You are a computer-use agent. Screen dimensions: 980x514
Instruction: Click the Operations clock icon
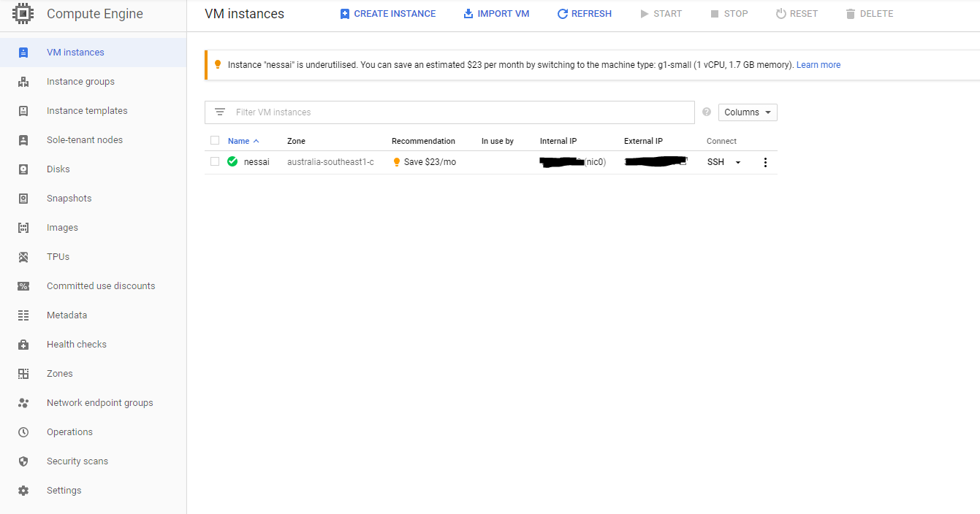pyautogui.click(x=23, y=432)
